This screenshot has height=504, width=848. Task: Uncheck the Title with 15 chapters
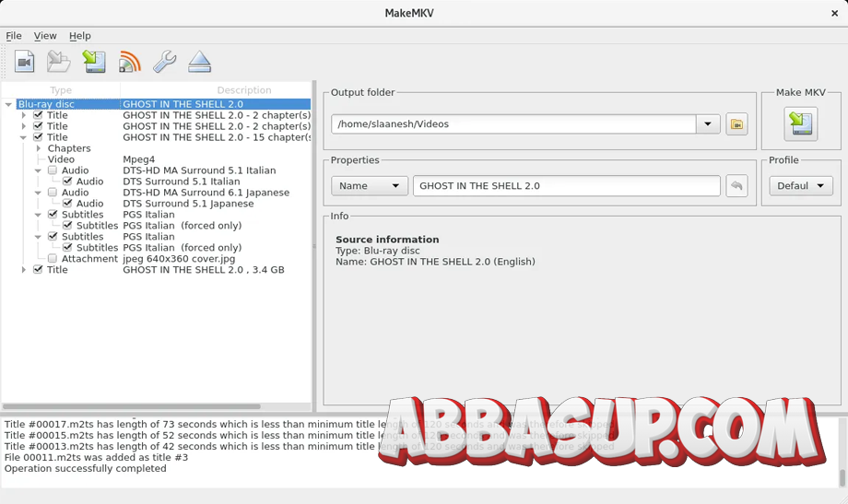pos(38,137)
